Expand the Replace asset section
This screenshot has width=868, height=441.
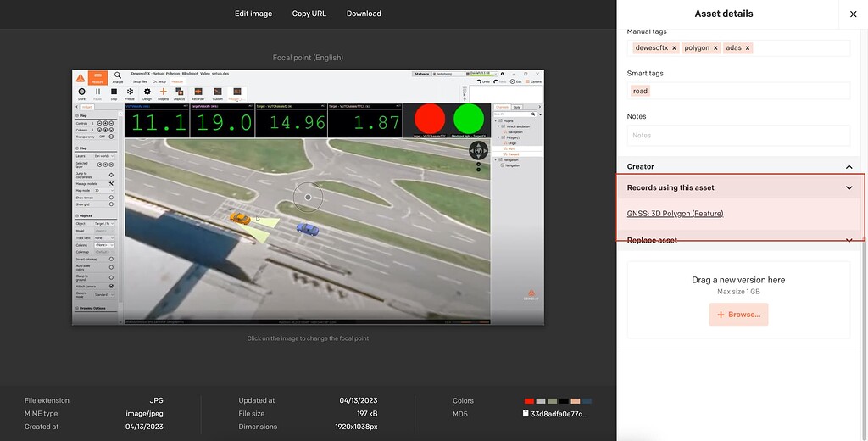[x=849, y=240]
